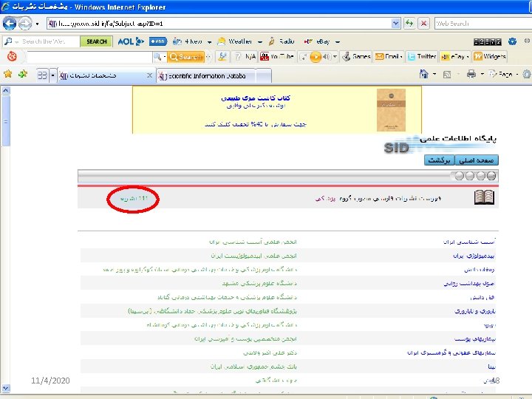Click the vertical scrollbar down arrow
The width and height of the screenshot is (532, 399).
[x=6, y=388]
